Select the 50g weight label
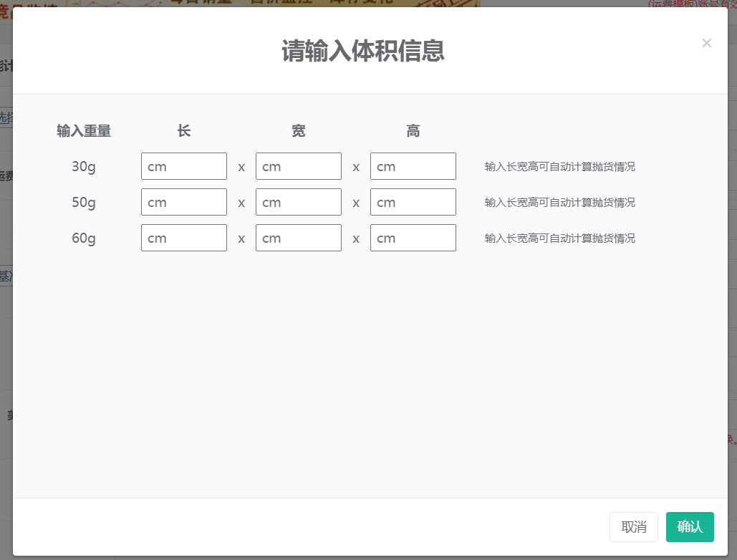This screenshot has width=737, height=560. (x=84, y=203)
